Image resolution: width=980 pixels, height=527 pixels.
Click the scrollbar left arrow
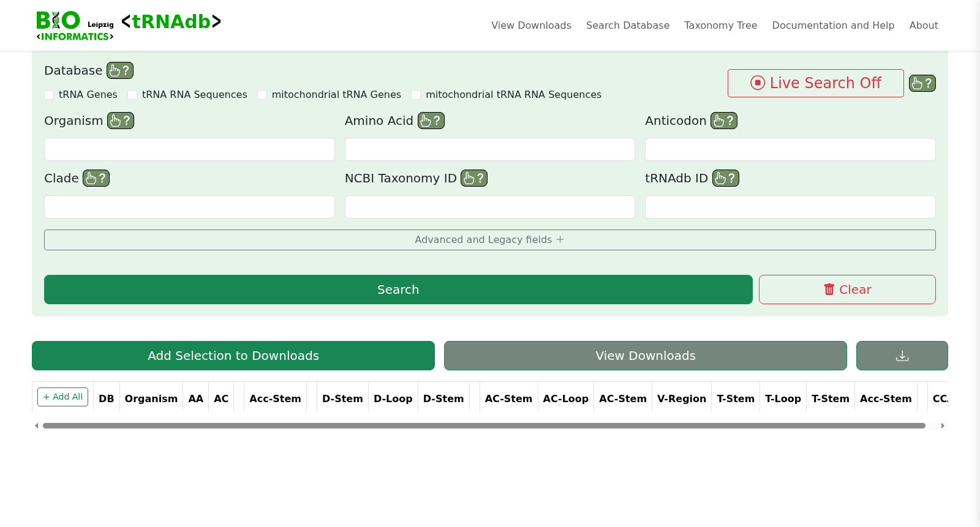pyautogui.click(x=37, y=425)
